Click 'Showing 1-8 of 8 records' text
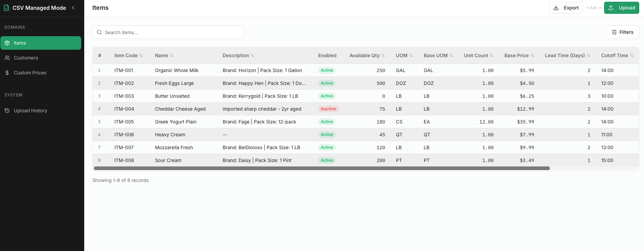Screen dimensions: 644x251 click(120, 180)
